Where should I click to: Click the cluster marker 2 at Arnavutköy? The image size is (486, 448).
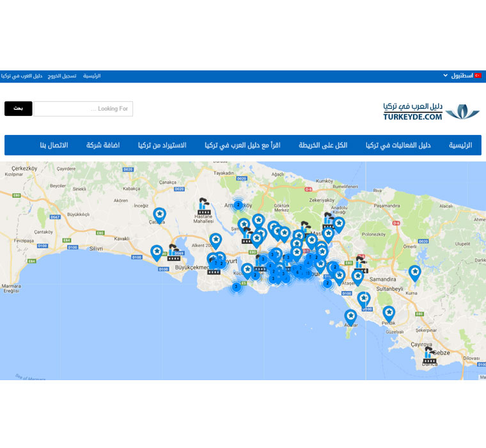(238, 205)
